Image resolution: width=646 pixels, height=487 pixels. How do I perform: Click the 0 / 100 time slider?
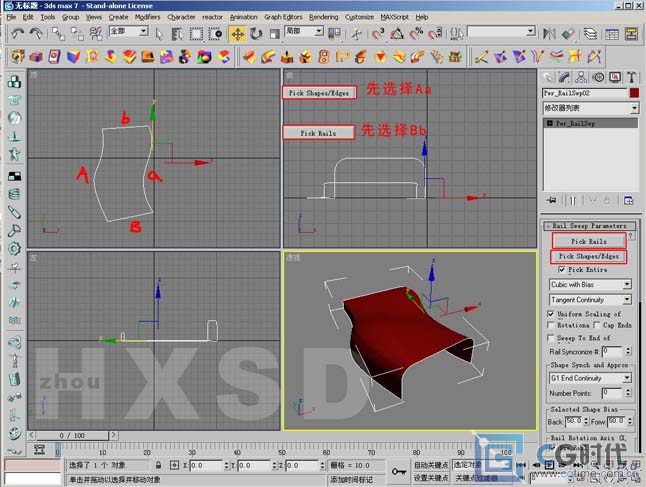pyautogui.click(x=72, y=435)
